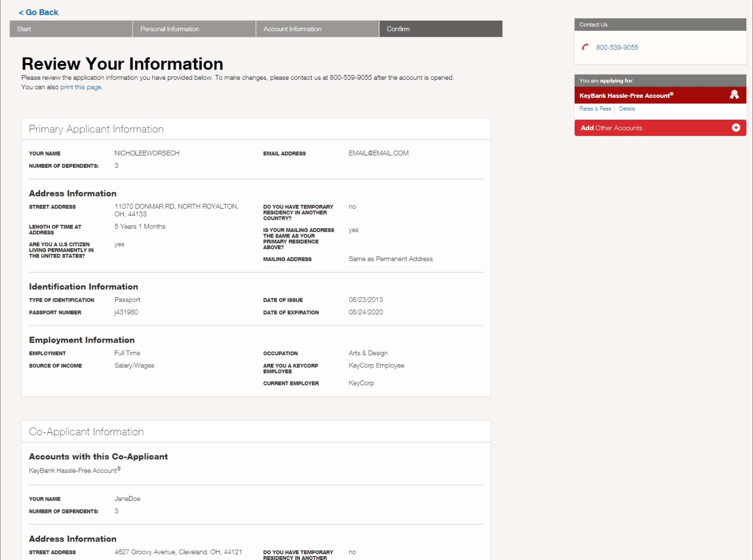Click the 5 Years 1 Months value

(x=140, y=227)
